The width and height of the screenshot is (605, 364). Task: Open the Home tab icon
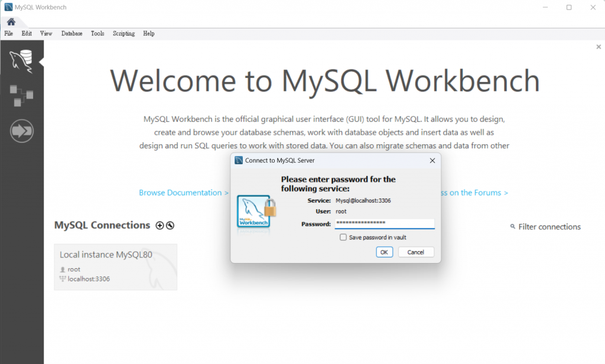[11, 22]
